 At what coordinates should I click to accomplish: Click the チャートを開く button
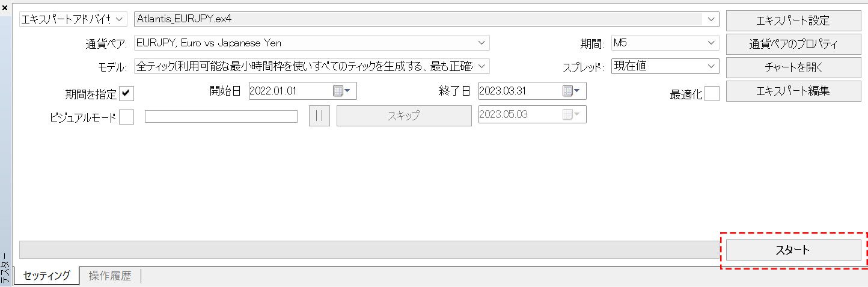pyautogui.click(x=793, y=67)
